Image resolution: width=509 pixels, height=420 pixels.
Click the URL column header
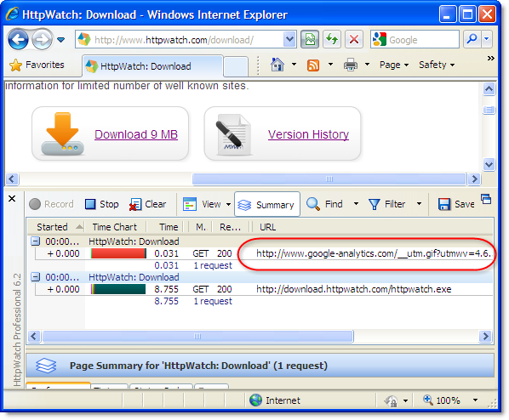click(x=373, y=227)
